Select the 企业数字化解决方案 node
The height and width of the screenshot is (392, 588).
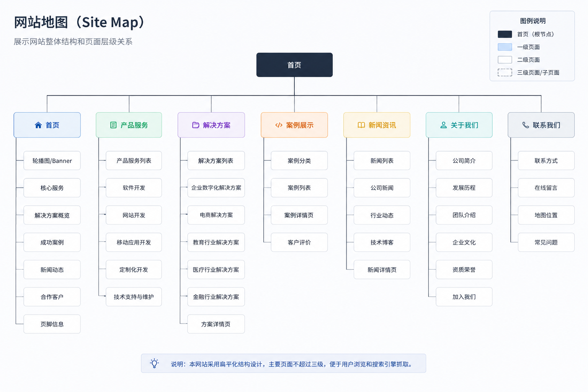click(216, 188)
